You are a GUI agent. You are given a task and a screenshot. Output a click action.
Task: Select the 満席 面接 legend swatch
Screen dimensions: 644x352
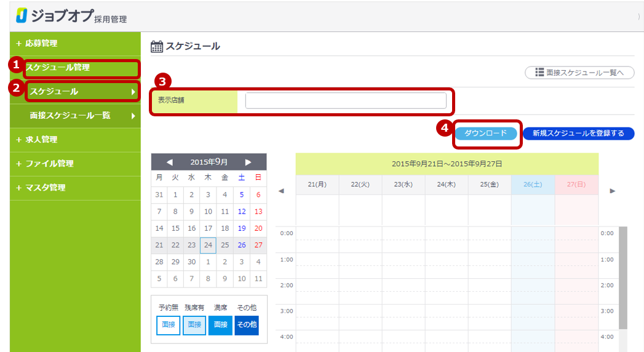221,324
